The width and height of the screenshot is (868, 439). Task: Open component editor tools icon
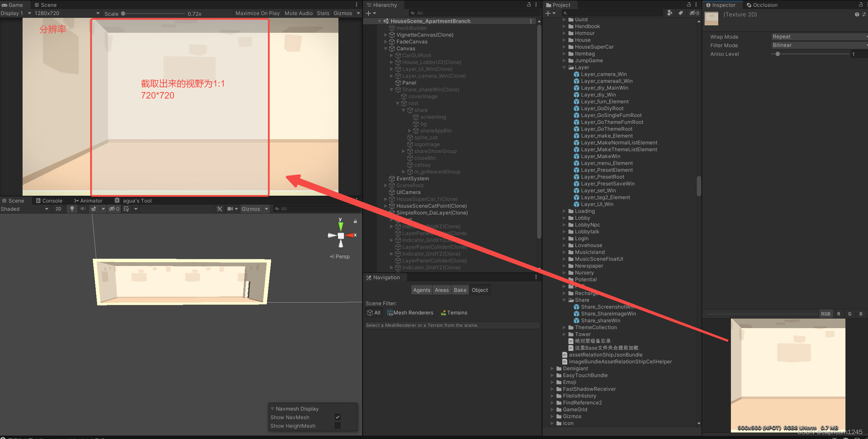[x=219, y=209]
